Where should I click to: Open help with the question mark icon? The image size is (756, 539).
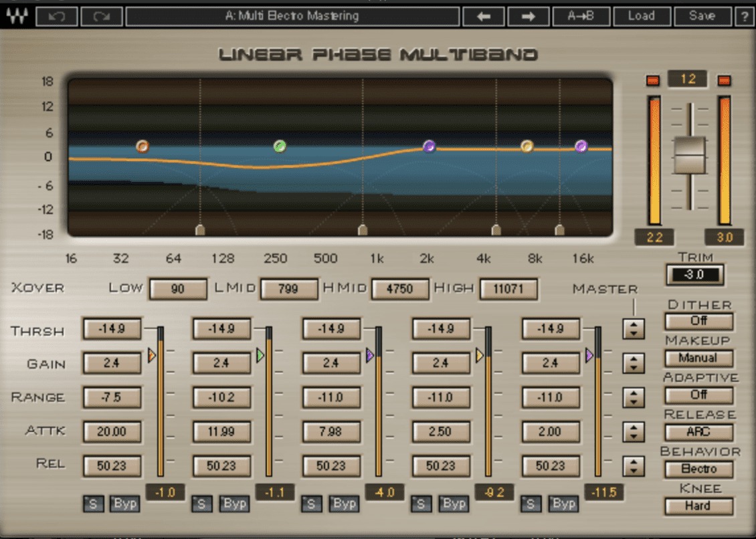click(744, 17)
